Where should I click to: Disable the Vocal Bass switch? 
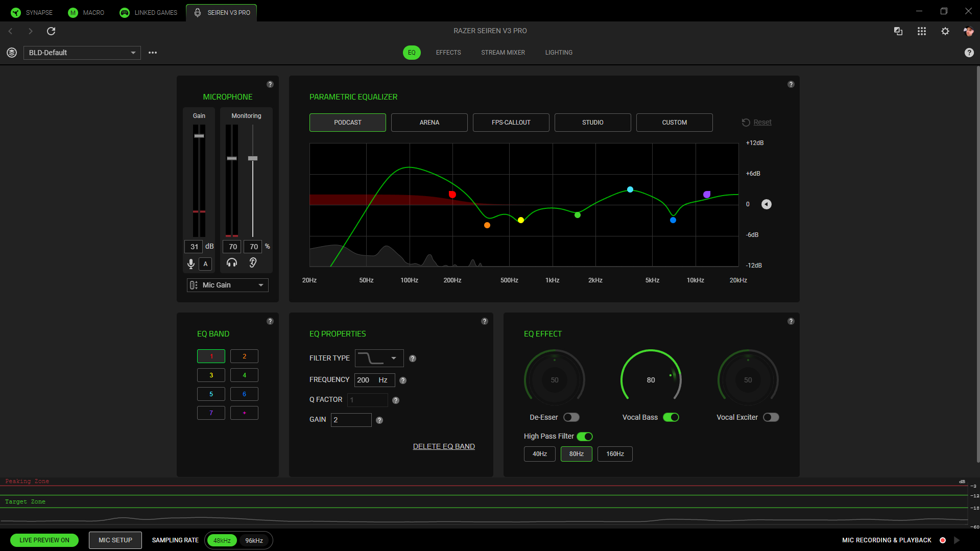[671, 417]
